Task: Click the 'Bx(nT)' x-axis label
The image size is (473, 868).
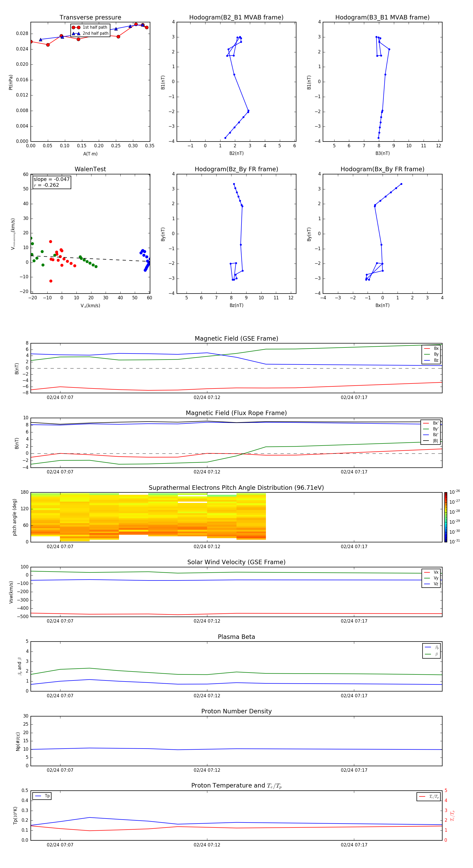Action: (x=382, y=305)
